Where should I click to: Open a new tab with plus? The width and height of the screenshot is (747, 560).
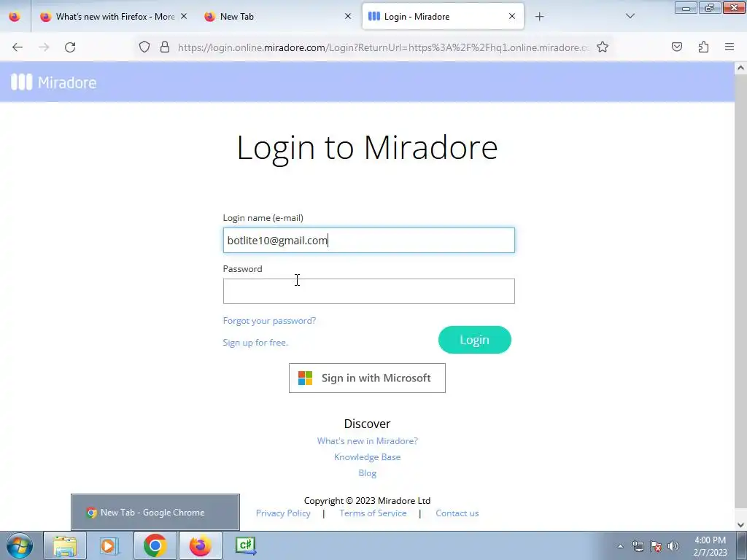pos(539,17)
